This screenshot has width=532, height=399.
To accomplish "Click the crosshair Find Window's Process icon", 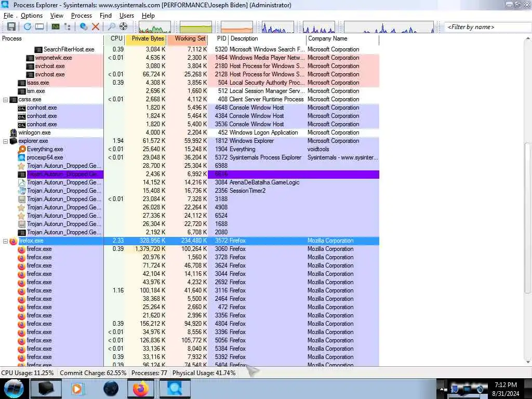I will (124, 27).
